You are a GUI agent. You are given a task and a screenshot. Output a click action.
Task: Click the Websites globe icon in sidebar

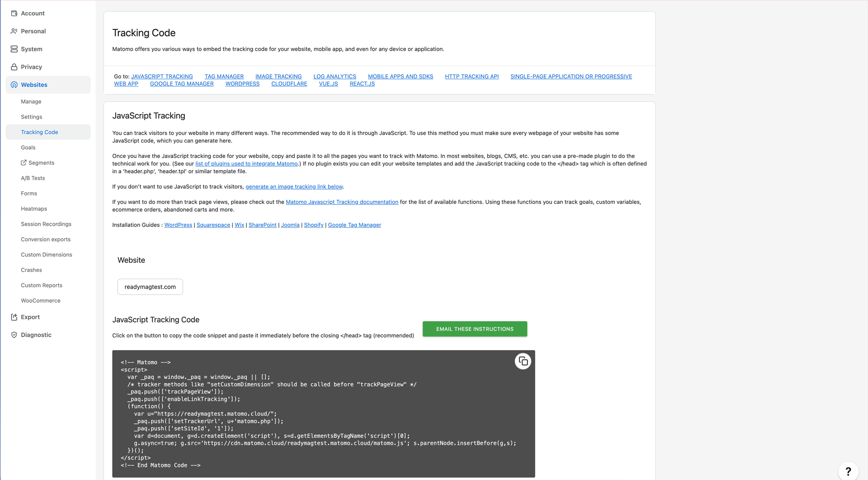(x=14, y=85)
